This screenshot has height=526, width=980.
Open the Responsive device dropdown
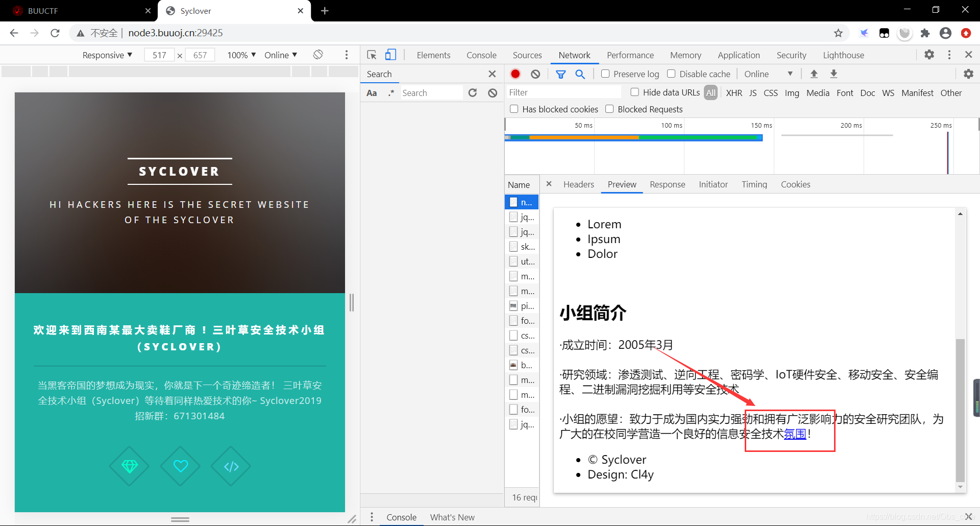coord(107,55)
